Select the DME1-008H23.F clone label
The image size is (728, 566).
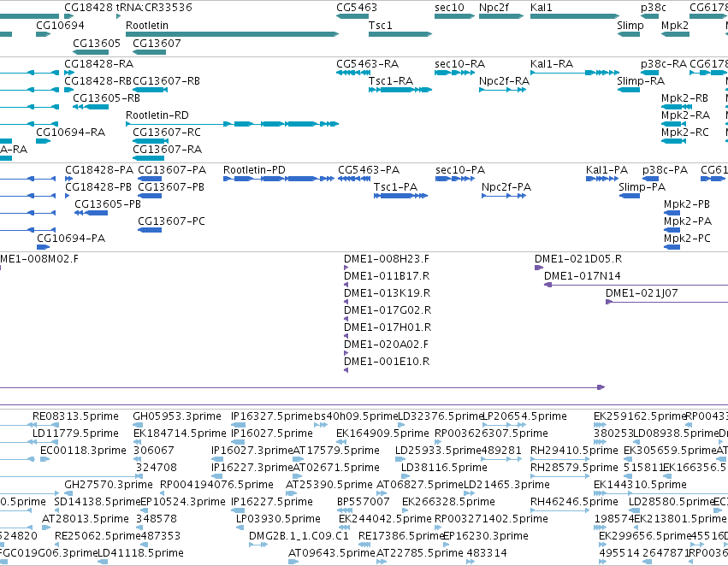pyautogui.click(x=387, y=259)
